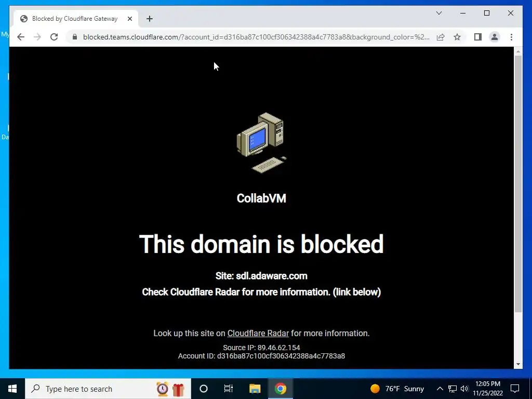Screen dimensions: 532x399
Task: Share this page via share icon
Action: [x=441, y=37]
